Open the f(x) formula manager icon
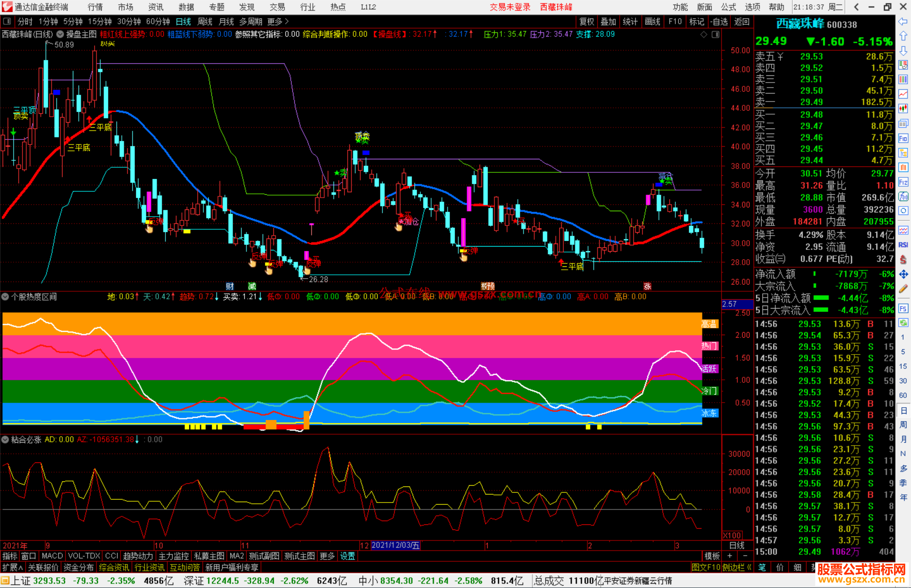This screenshot has height=588, width=911. tap(903, 196)
